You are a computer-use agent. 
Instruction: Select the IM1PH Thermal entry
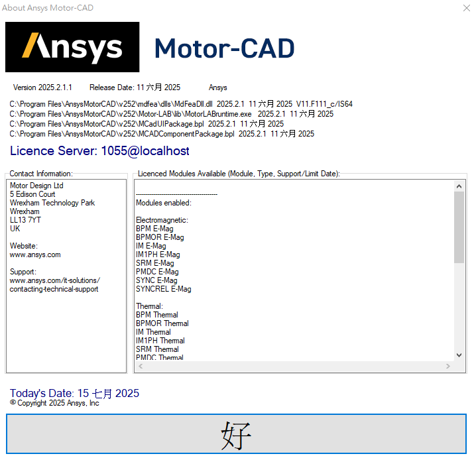[160, 341]
